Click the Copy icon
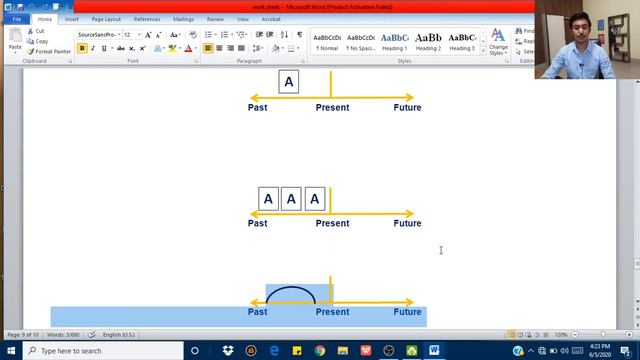Viewport: 640px width, 360px height. [x=31, y=41]
